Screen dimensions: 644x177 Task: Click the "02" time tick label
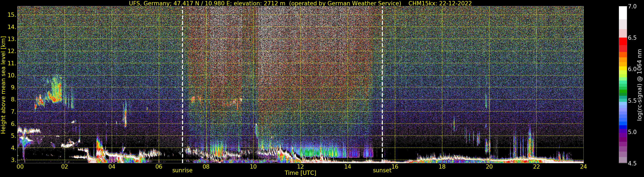(x=65, y=166)
